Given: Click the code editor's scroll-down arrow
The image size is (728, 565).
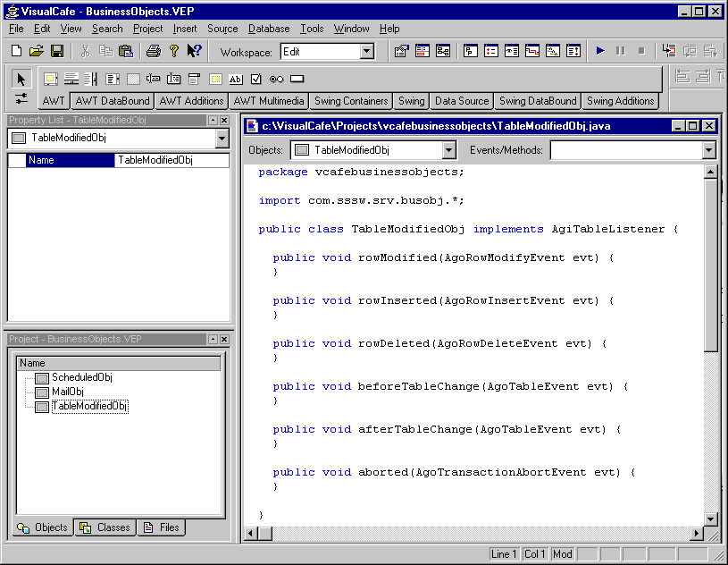Looking at the screenshot, I should pos(710,519).
